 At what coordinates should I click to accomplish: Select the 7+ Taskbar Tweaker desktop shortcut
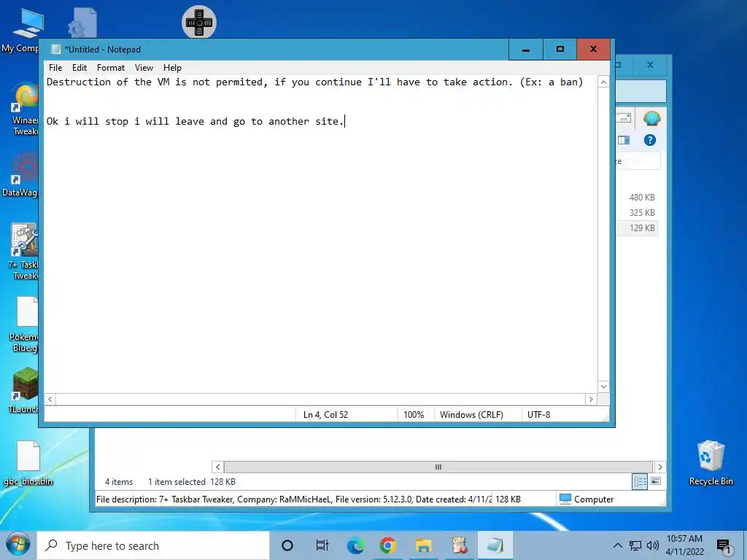click(x=23, y=252)
